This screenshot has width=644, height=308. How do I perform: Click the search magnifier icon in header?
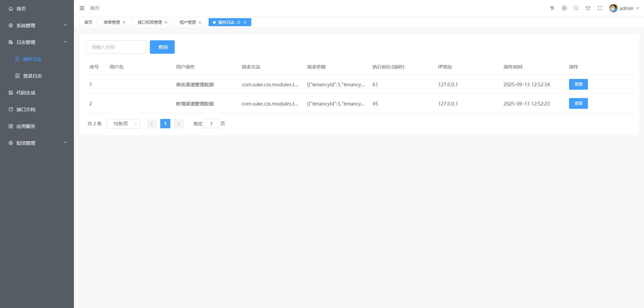coord(576,8)
